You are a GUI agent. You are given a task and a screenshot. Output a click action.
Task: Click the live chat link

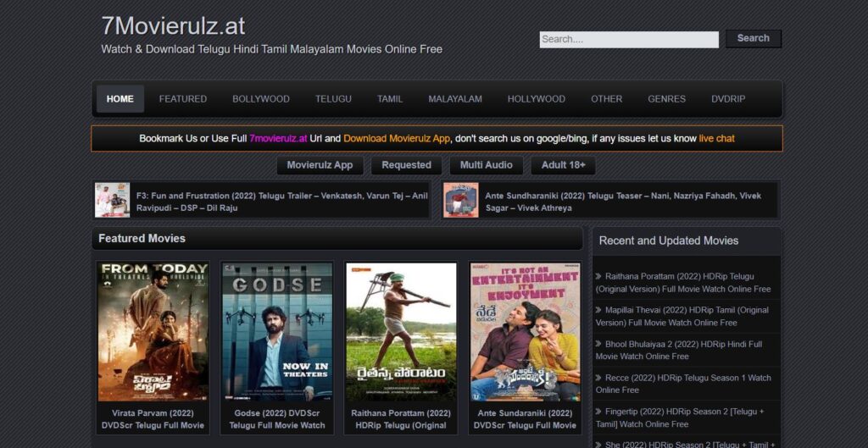coord(716,138)
